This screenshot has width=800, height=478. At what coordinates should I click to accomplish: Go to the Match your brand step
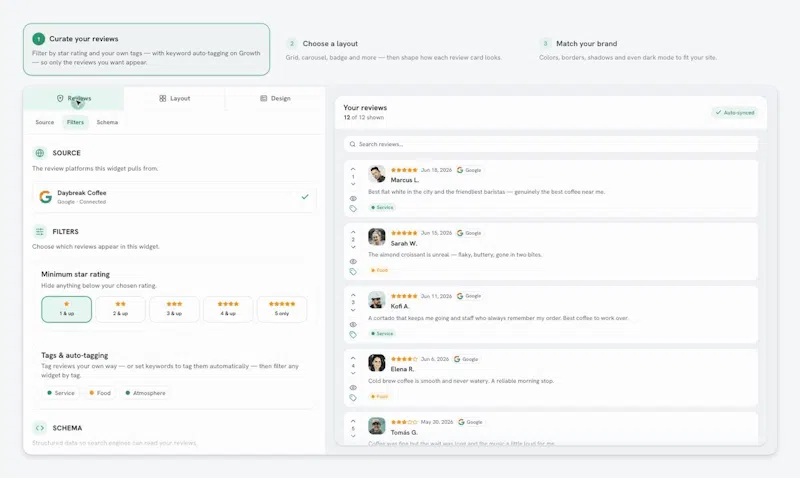[628, 49]
